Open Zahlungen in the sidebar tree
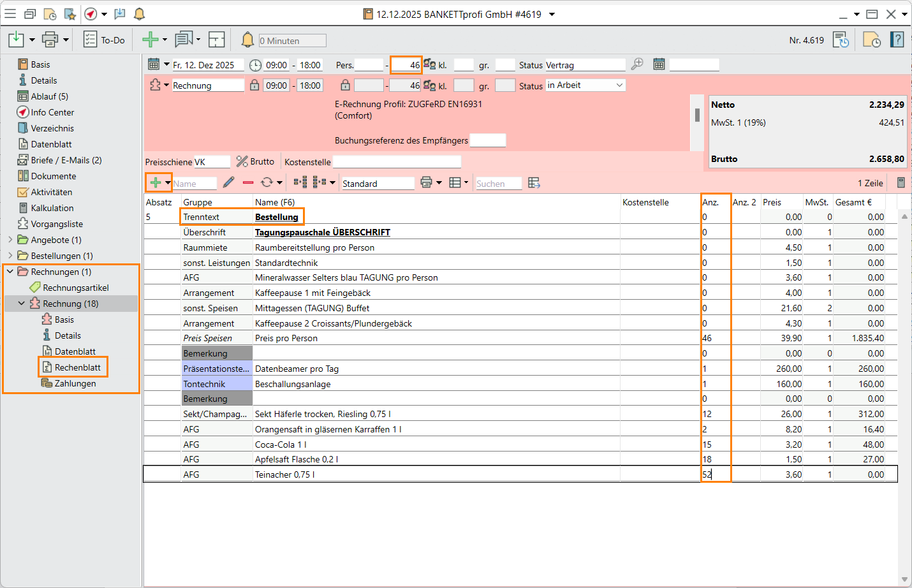912x588 pixels. point(75,383)
